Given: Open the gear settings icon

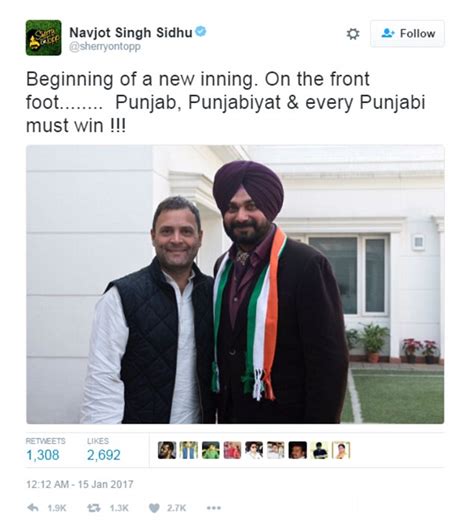Looking at the screenshot, I should click(x=353, y=34).
